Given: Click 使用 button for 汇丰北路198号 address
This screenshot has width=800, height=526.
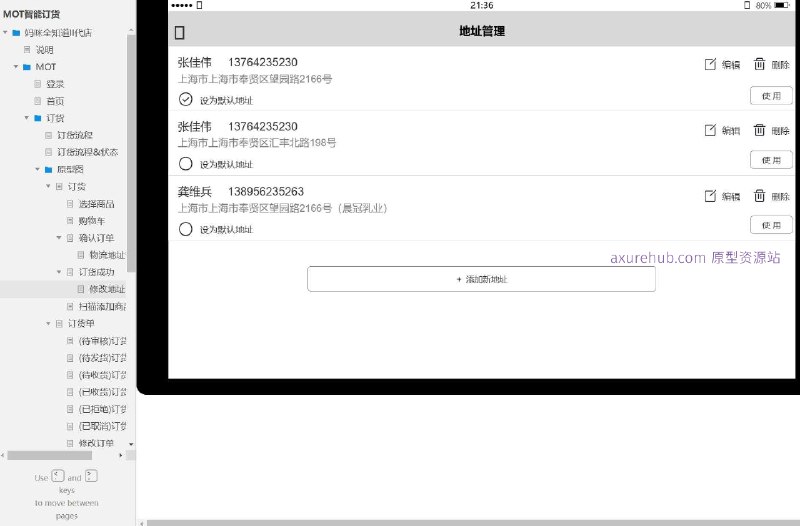Looking at the screenshot, I should pos(771,160).
